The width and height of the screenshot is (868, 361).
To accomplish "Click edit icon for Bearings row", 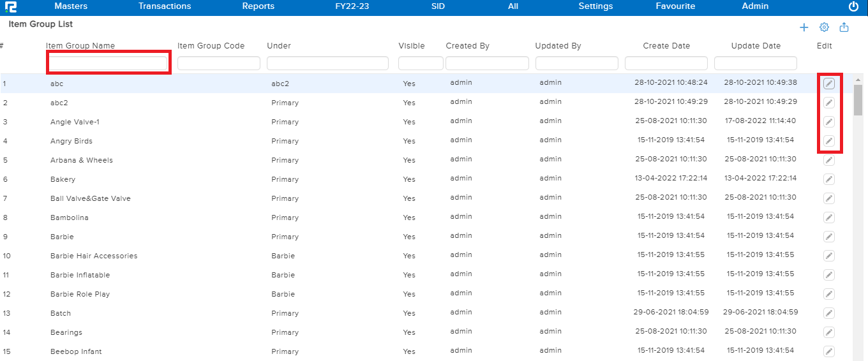I will pos(828,332).
